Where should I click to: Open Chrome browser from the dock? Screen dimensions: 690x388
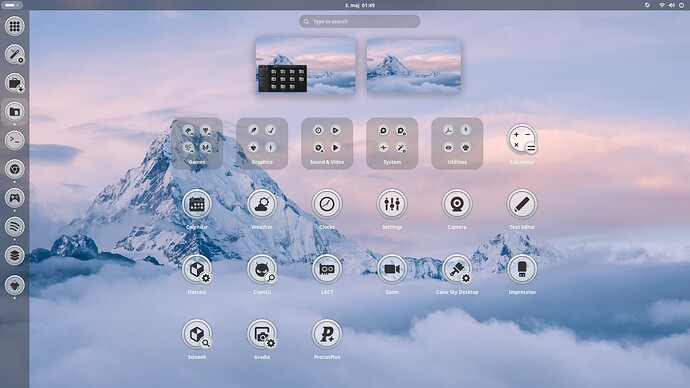15,169
